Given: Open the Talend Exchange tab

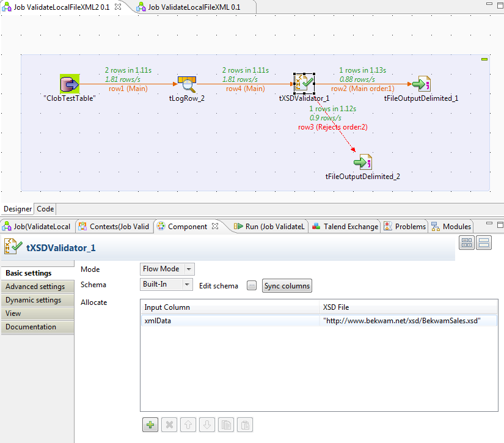Looking at the screenshot, I should [345, 226].
